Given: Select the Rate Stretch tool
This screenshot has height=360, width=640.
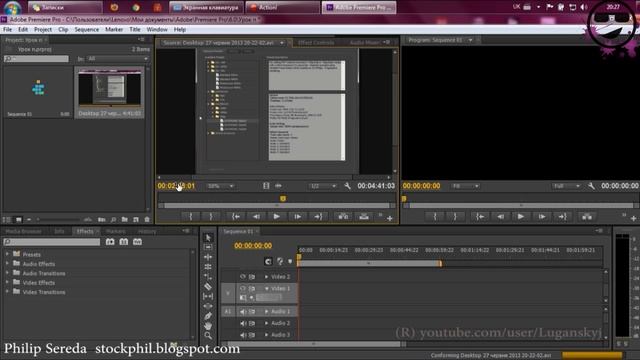Looking at the screenshot, I should pyautogui.click(x=208, y=277).
